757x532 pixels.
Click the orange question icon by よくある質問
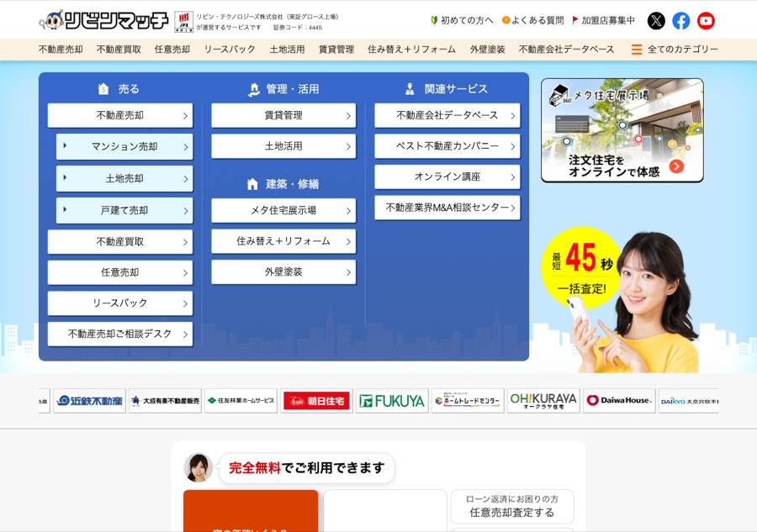click(506, 20)
